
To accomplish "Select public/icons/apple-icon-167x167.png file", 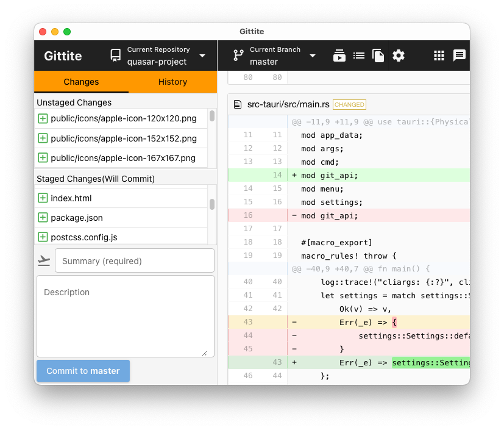I will [121, 158].
